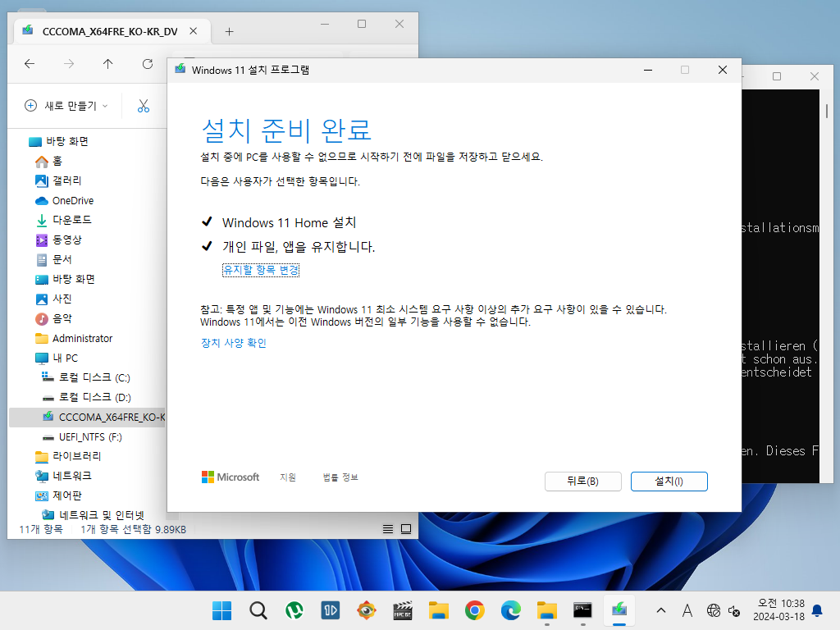Click the File Explorer forward arrow
The image size is (840, 630).
click(69, 64)
